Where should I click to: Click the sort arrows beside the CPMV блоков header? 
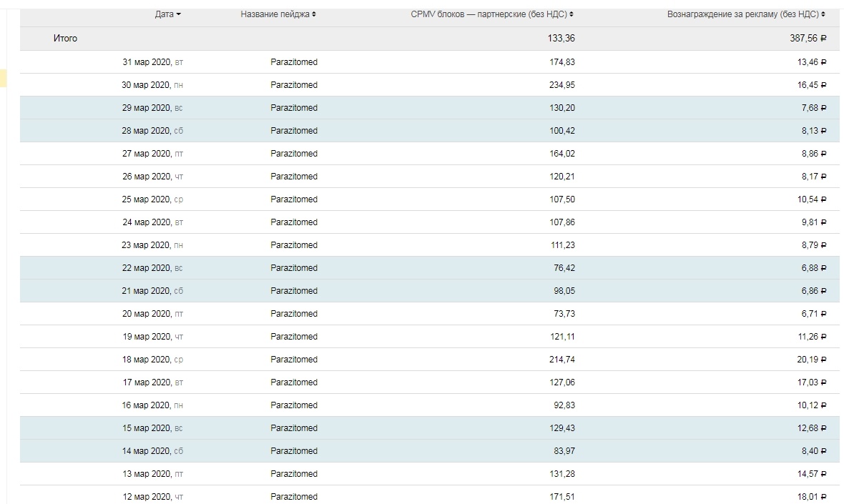coord(571,14)
